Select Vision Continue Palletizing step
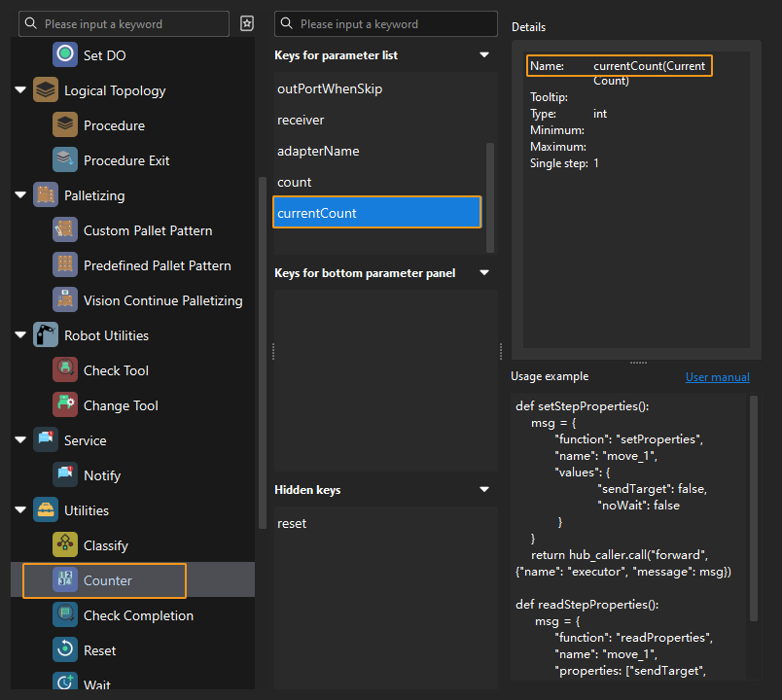The width and height of the screenshot is (782, 700). 162,300
